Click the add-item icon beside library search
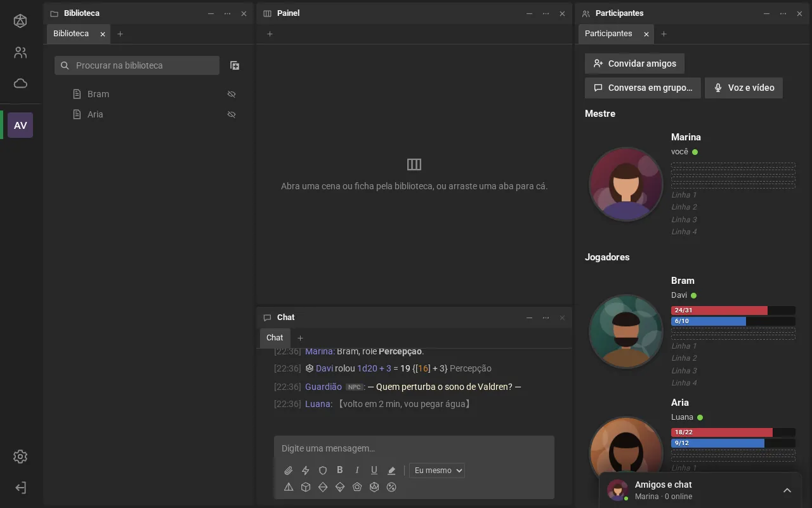Screen dimensions: 812x508 (235, 65)
